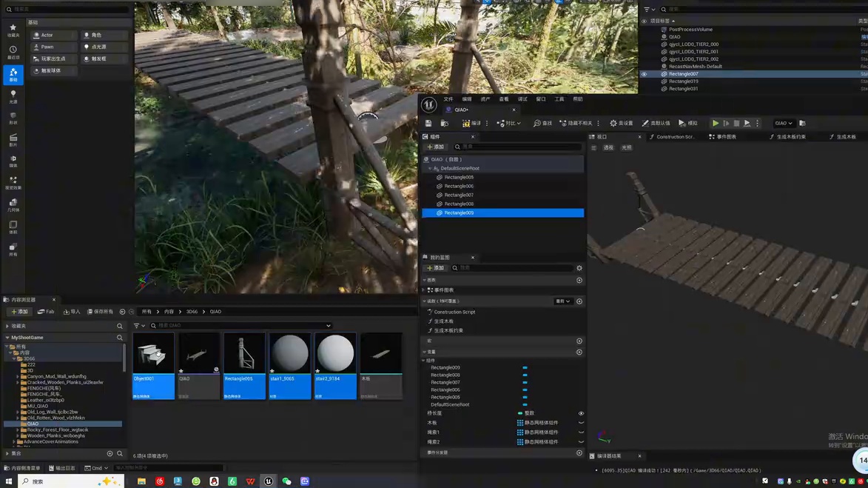Toggle the closed-eye visibility of 木板 variable
Image resolution: width=868 pixels, height=488 pixels.
581,423
